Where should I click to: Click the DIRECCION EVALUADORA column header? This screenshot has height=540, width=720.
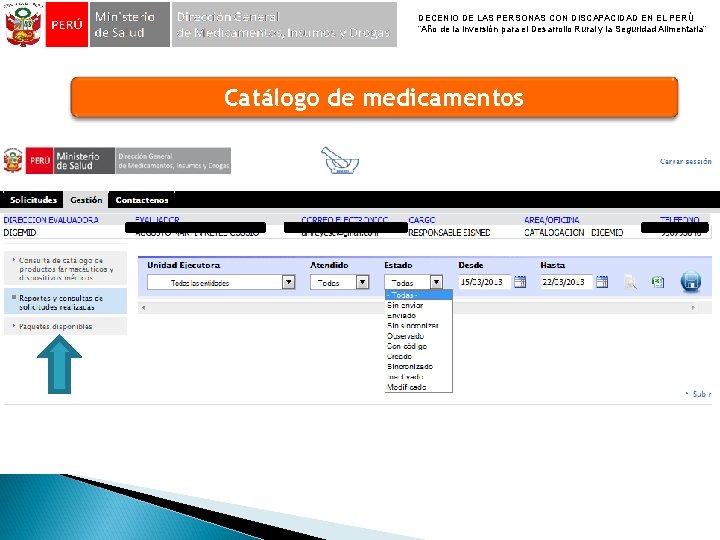tap(51, 220)
